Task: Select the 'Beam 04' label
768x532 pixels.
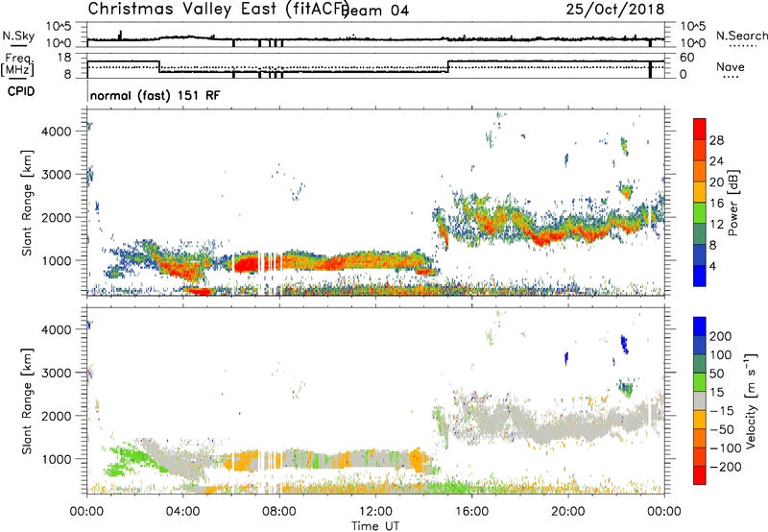Action: (376, 11)
